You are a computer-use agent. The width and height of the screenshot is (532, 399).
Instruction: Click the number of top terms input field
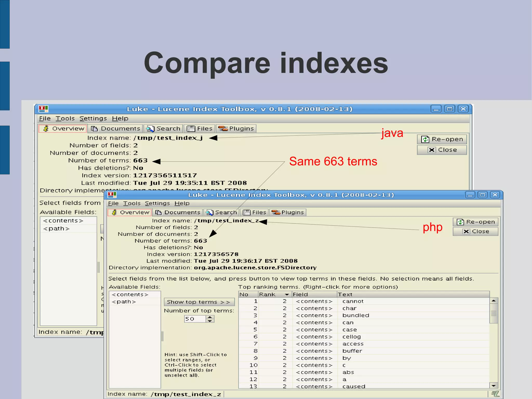click(x=194, y=319)
